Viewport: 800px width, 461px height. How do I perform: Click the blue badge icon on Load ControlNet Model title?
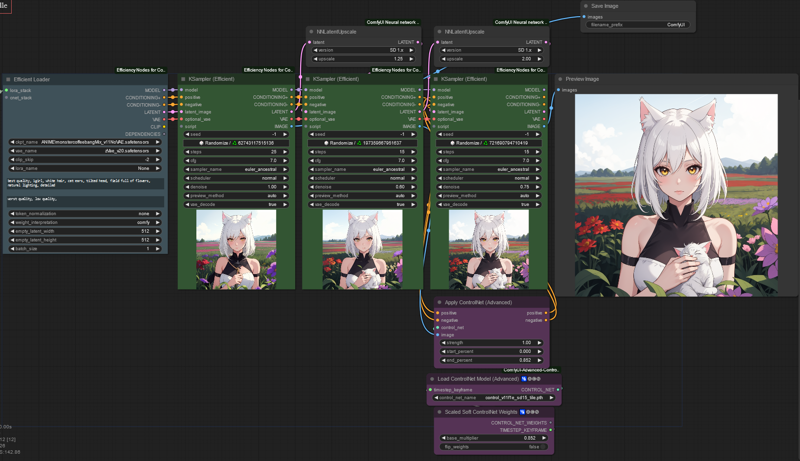coord(523,379)
